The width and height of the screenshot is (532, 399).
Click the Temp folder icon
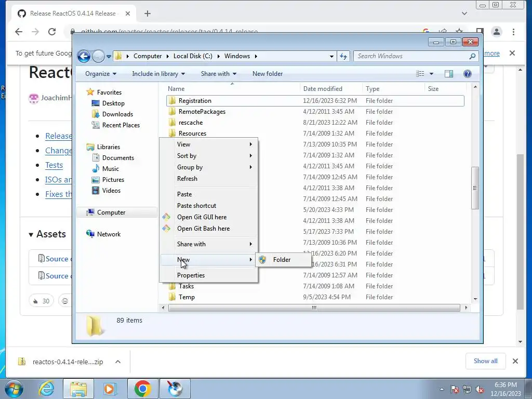(x=172, y=297)
